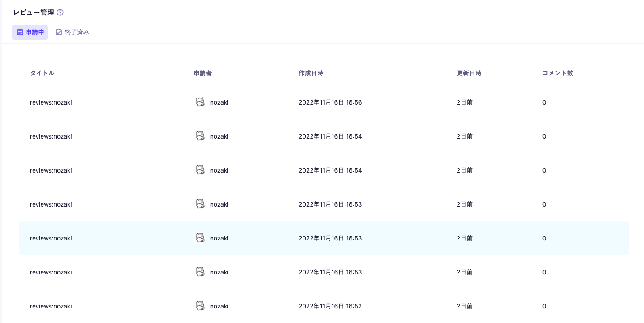Open the review created at 16:52
Image resolution: width=644 pixels, height=323 pixels.
pos(51,306)
